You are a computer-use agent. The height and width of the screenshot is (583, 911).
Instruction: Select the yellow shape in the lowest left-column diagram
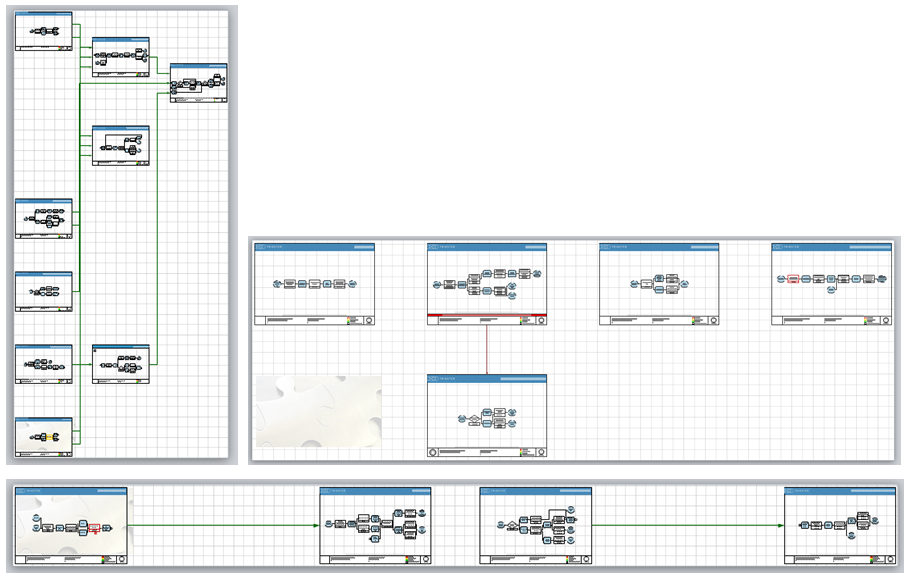49,436
